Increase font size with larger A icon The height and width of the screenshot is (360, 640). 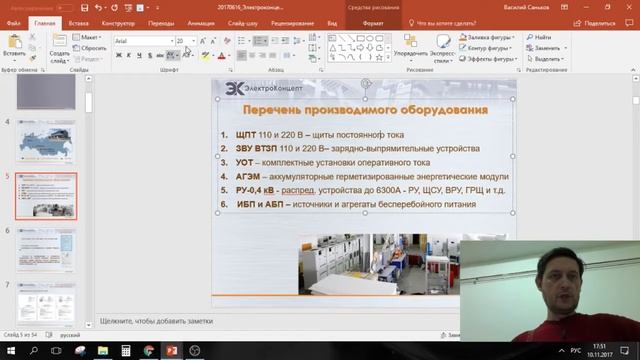(203, 41)
